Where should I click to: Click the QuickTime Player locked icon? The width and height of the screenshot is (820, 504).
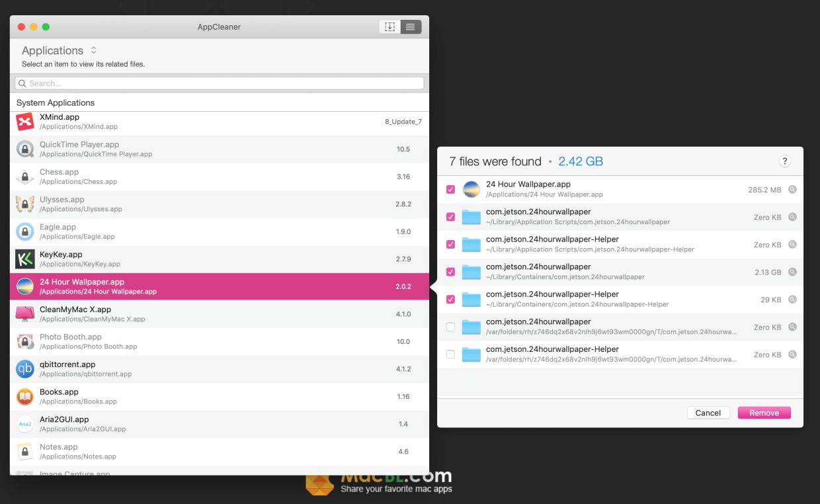pyautogui.click(x=25, y=149)
